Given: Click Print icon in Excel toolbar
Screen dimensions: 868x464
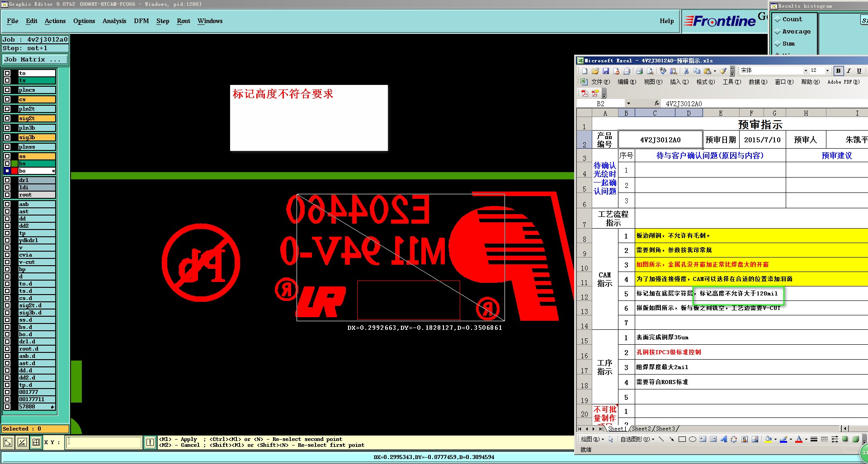Looking at the screenshot, I should pos(639,71).
